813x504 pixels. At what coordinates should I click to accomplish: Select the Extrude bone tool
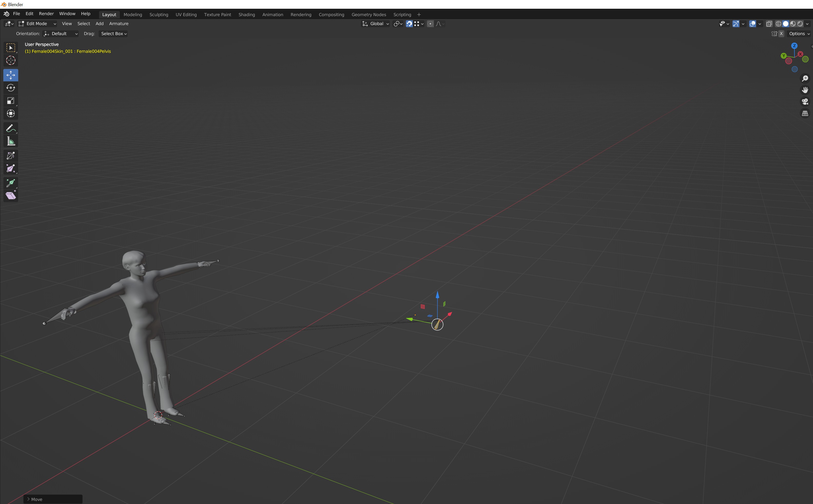tap(11, 183)
